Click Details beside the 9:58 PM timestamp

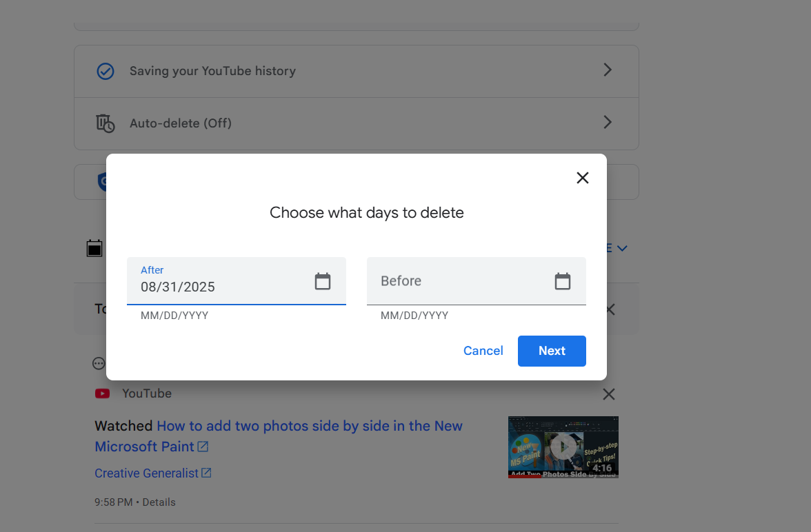159,502
